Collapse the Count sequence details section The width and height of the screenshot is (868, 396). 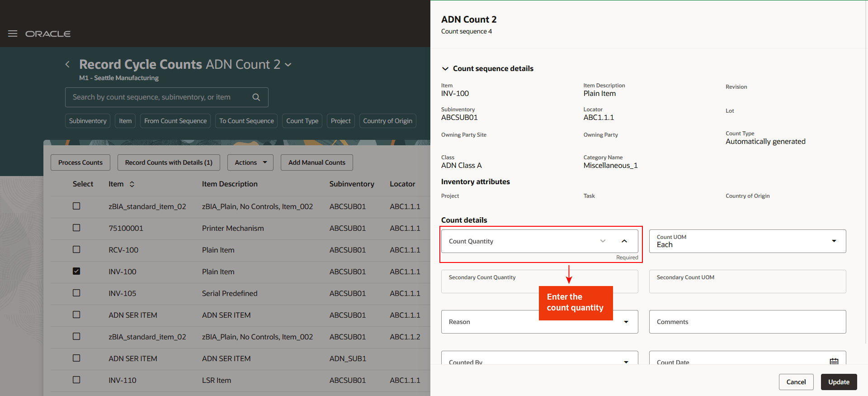coord(445,69)
